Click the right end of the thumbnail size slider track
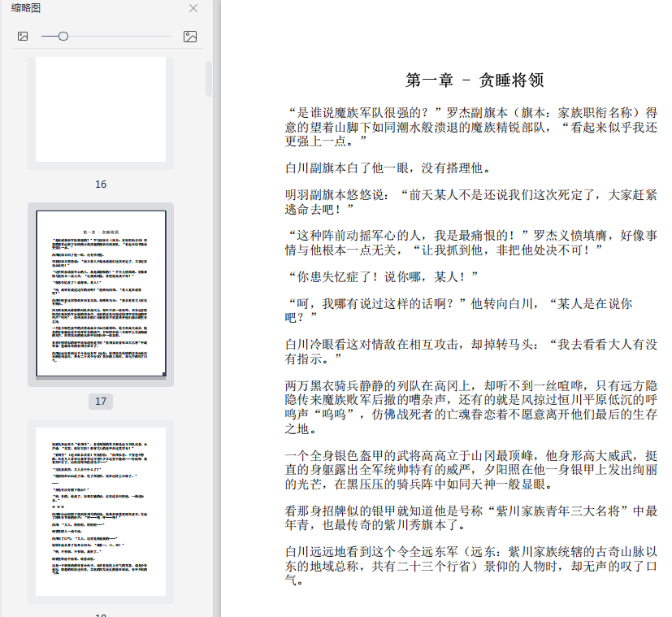672x617 pixels. point(169,37)
